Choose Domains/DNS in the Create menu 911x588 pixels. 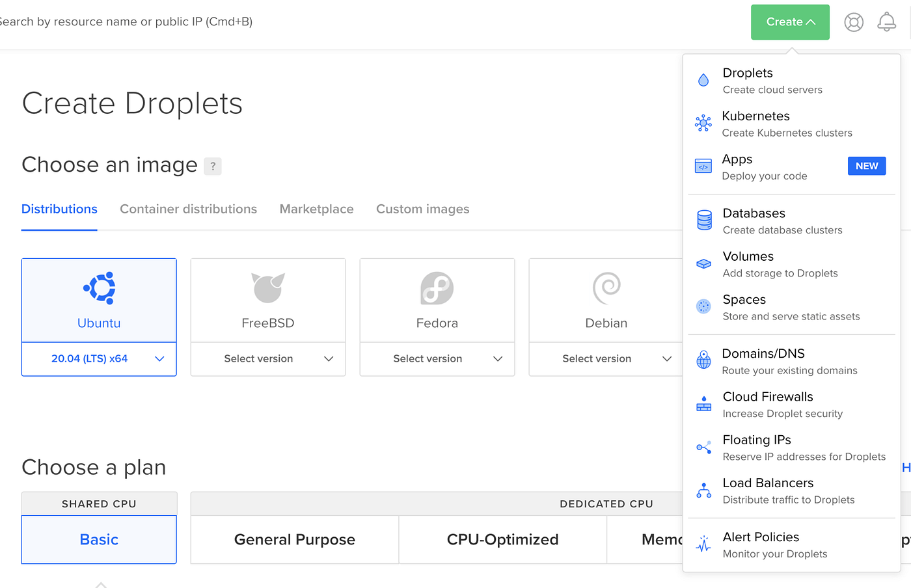791,361
